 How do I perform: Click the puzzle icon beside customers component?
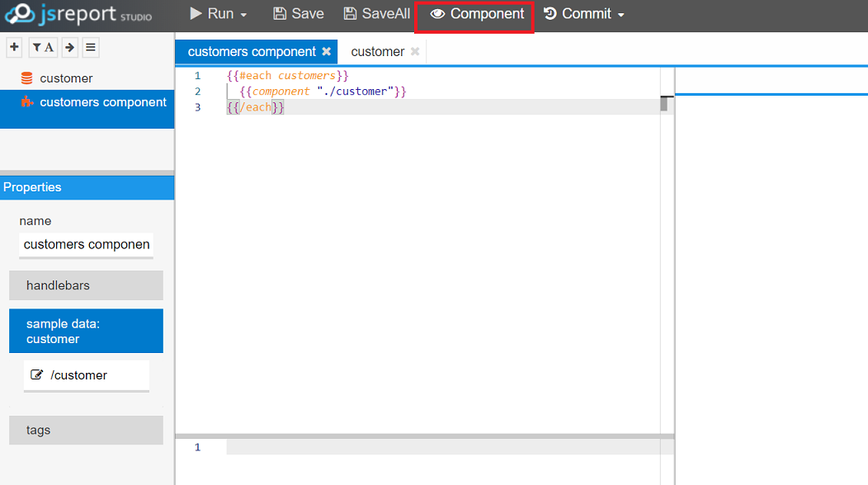26,101
